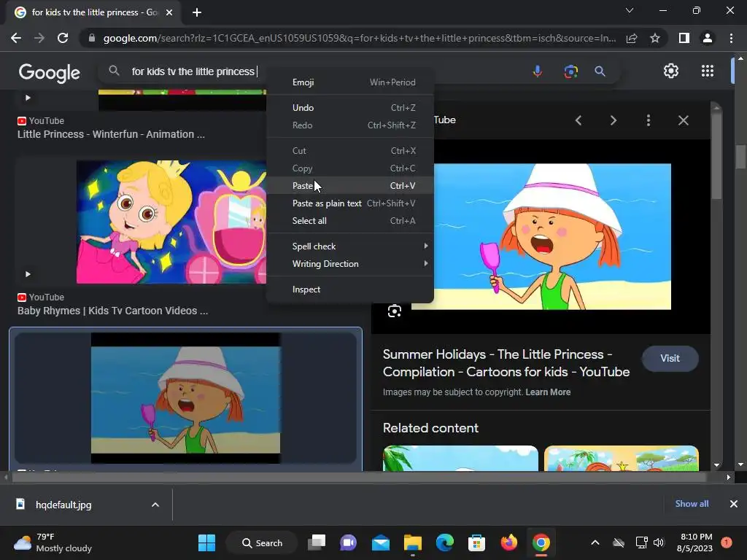The width and height of the screenshot is (747, 560).
Task: Choose Inspect from context menu
Action: (349, 289)
